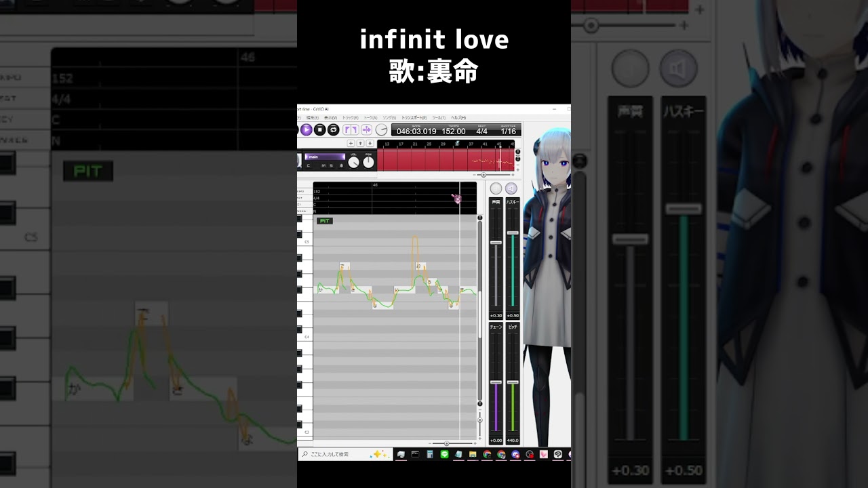Click the round button left of speaker
This screenshot has width=868, height=488.
(x=496, y=188)
